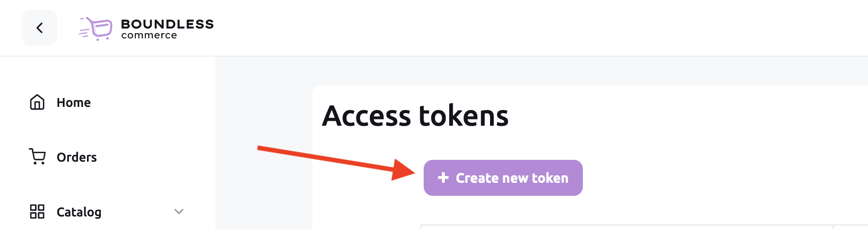Click the plus icon on token button
Viewport: 868px width, 229px height.
[x=443, y=178]
